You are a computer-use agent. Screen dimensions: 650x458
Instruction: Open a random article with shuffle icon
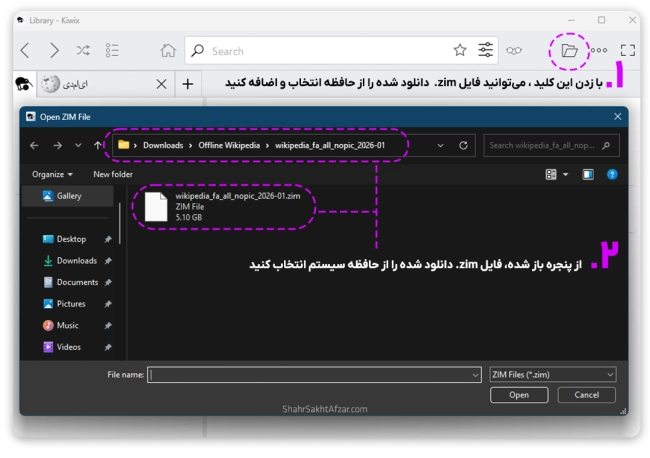(x=83, y=51)
